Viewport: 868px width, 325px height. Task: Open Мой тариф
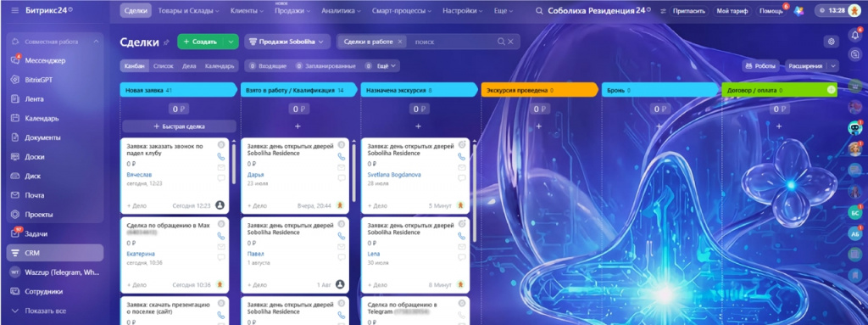click(x=732, y=10)
